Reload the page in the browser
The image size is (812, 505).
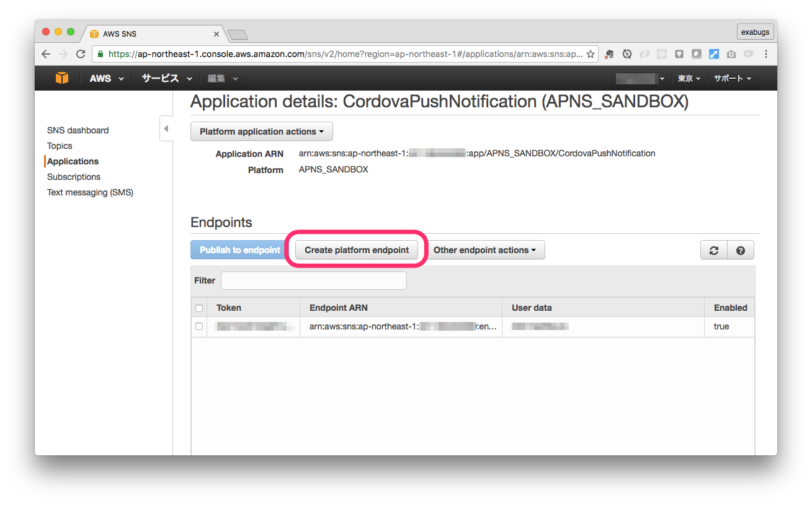(80, 54)
